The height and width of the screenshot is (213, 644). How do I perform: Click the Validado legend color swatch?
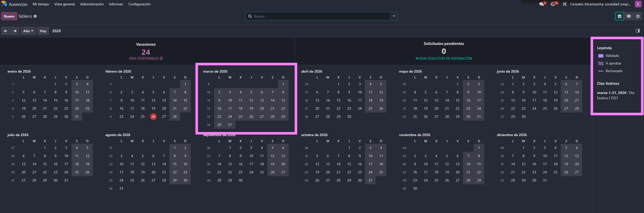coord(601,56)
